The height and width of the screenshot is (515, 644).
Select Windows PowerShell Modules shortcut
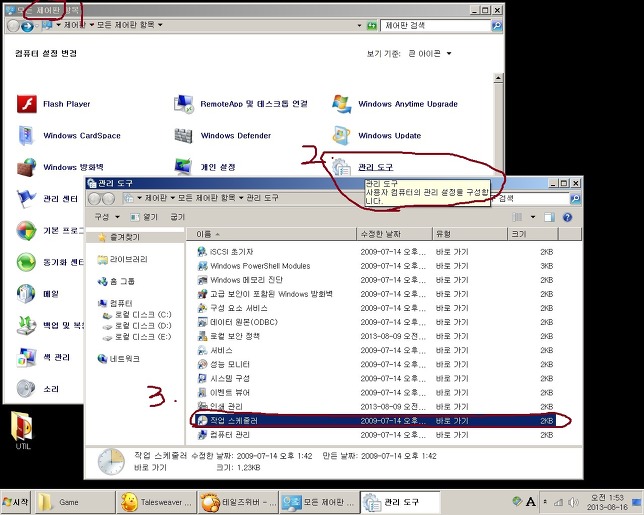coord(254,266)
